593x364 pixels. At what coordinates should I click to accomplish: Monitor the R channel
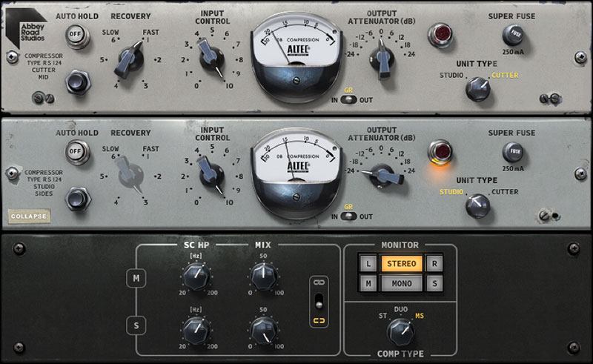point(434,263)
